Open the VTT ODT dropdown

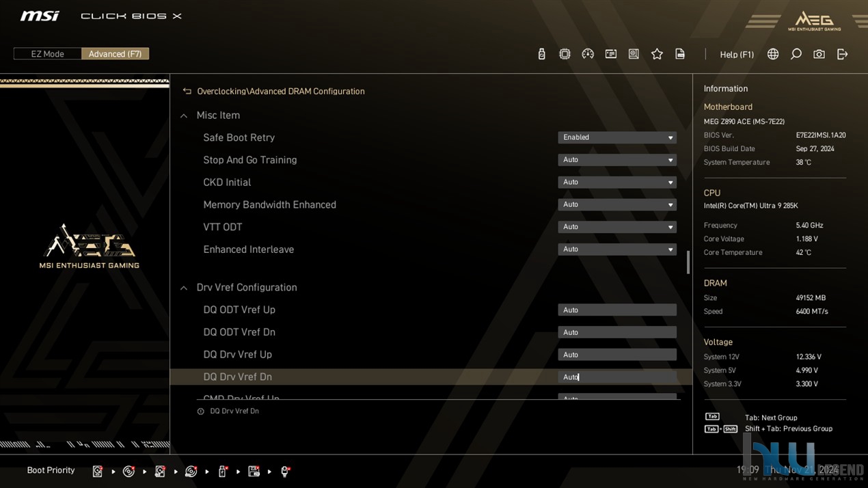(617, 227)
